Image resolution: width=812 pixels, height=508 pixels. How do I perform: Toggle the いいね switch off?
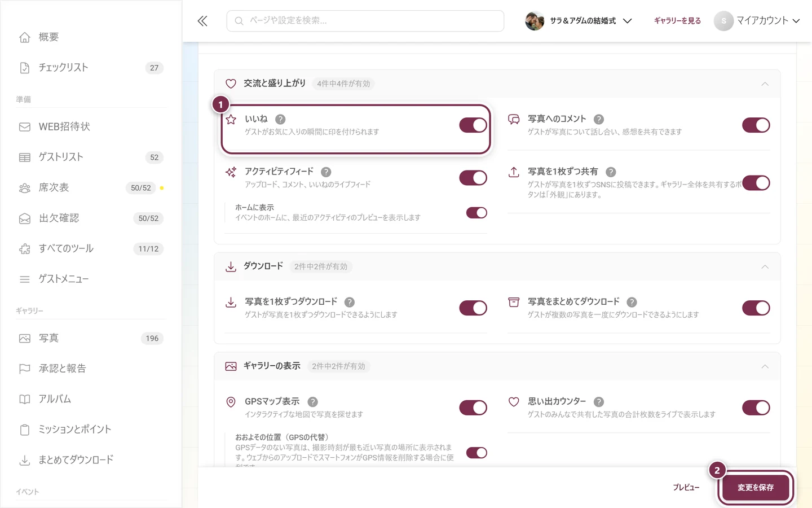click(x=473, y=125)
